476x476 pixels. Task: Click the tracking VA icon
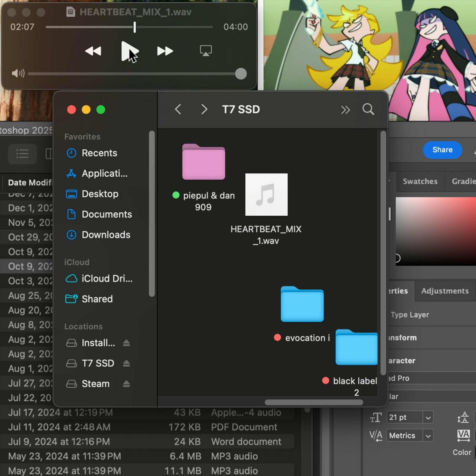tap(463, 436)
